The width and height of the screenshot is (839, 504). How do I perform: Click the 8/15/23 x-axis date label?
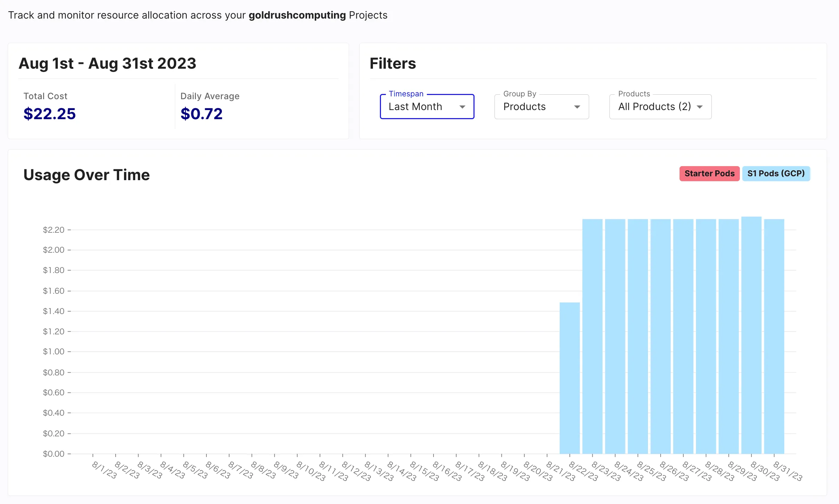pyautogui.click(x=424, y=471)
